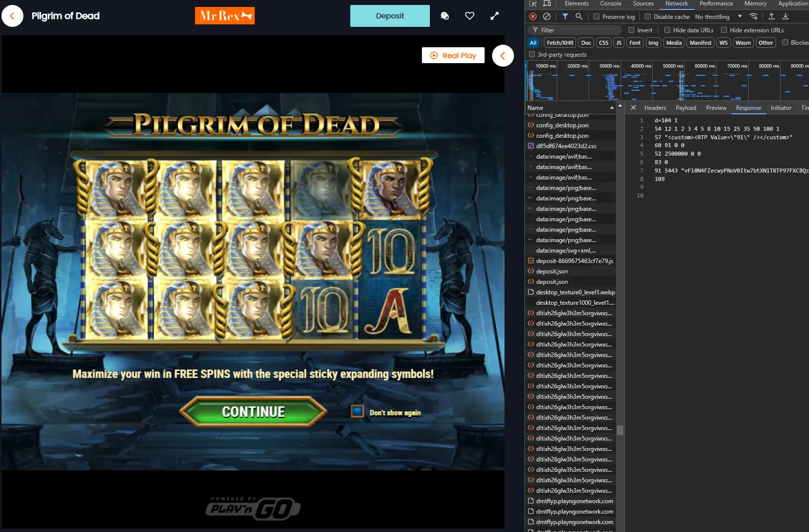Filter requests by JS
The width and height of the screenshot is (809, 532).
[619, 43]
